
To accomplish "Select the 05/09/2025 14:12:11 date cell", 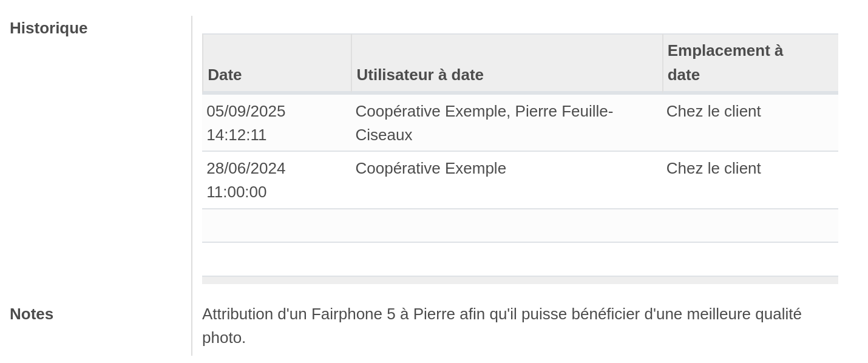I will 246,123.
